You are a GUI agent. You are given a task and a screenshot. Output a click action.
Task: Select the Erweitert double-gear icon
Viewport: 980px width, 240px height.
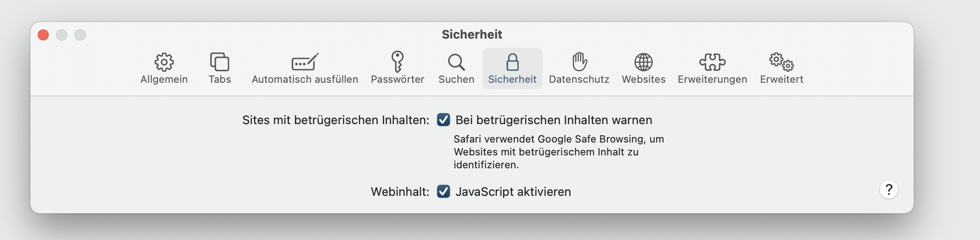781,62
